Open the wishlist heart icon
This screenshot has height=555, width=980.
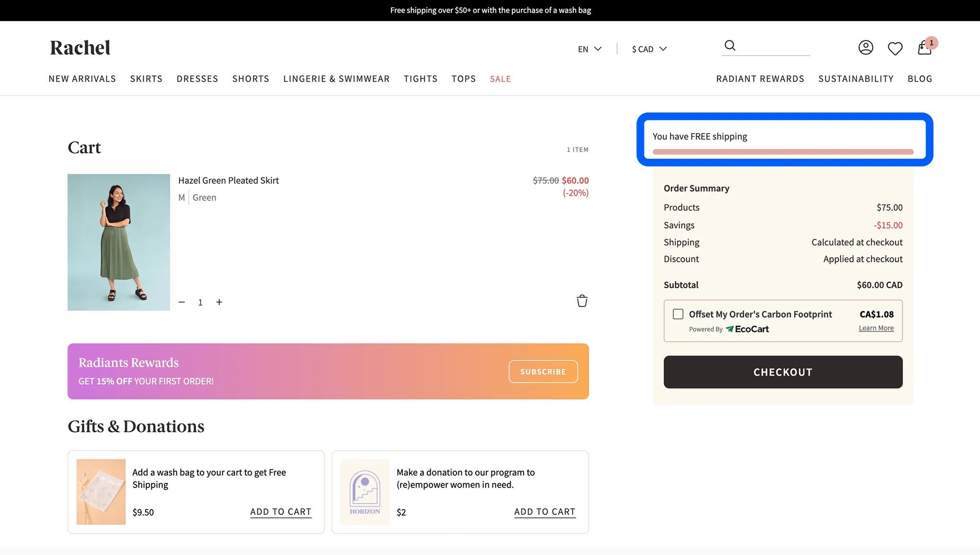[x=895, y=48]
